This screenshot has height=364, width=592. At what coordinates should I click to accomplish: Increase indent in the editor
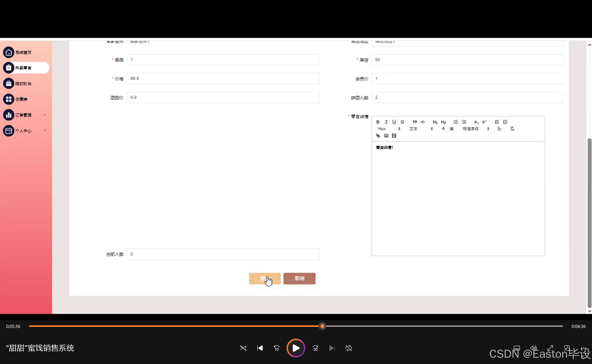[x=505, y=122]
